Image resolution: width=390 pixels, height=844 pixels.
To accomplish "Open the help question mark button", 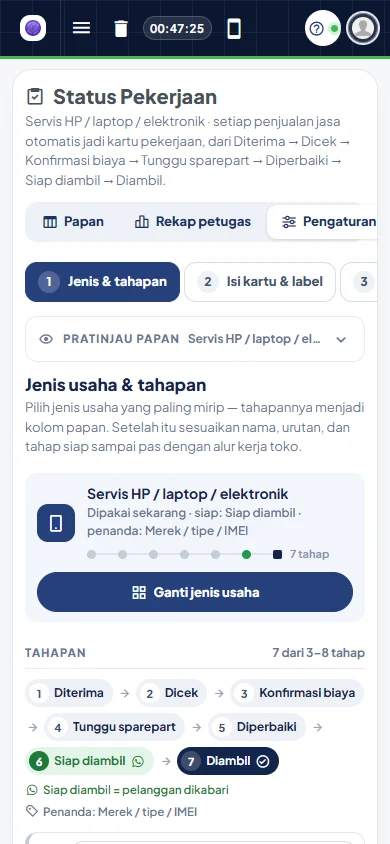I will (x=323, y=28).
